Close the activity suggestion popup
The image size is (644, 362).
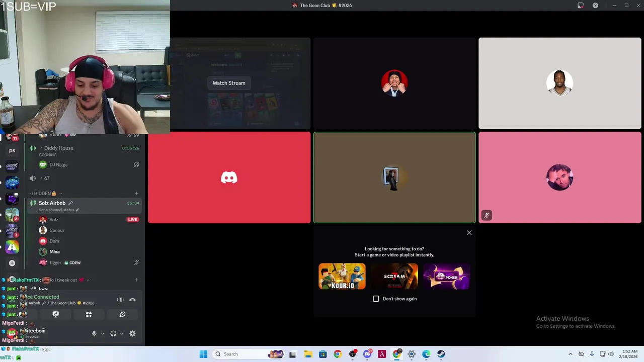(x=469, y=233)
